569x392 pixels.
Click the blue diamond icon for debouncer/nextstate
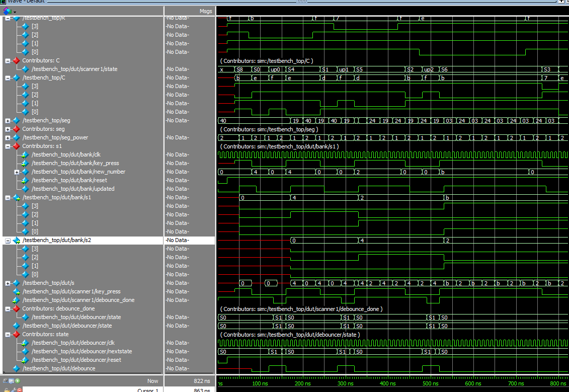coord(25,351)
